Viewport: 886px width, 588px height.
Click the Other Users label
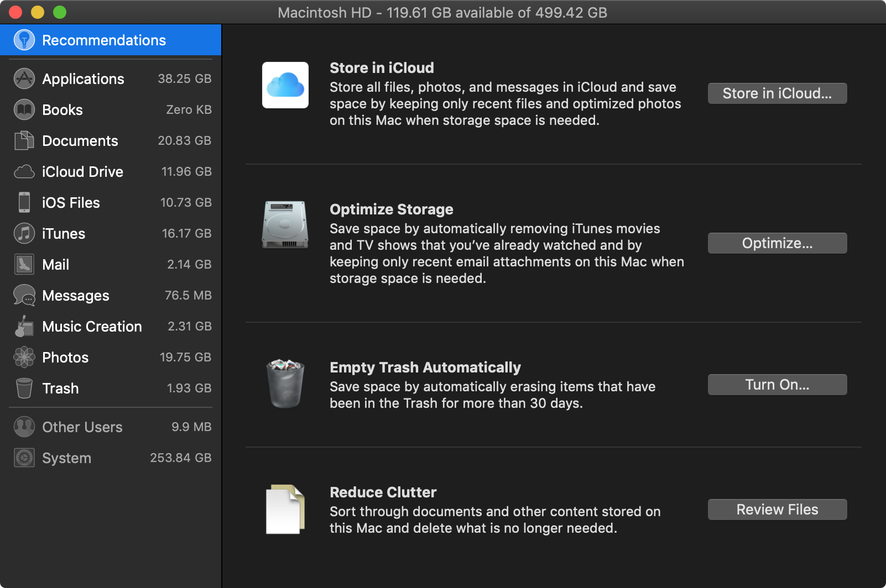click(x=82, y=427)
